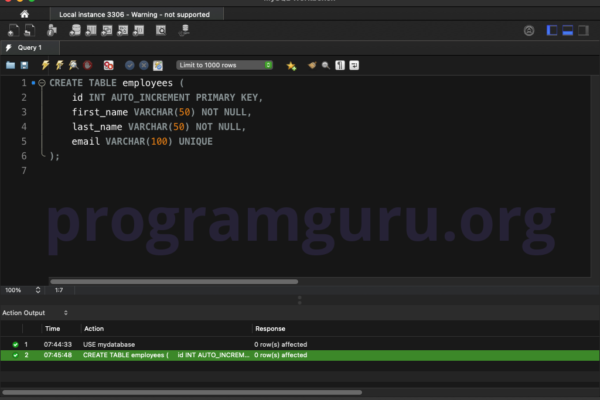Click the Response column header

pyautogui.click(x=270, y=328)
